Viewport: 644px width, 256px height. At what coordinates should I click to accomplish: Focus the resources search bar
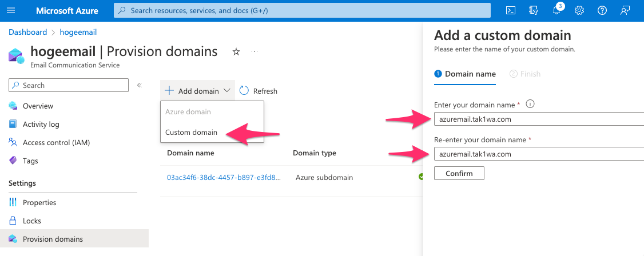tap(302, 11)
